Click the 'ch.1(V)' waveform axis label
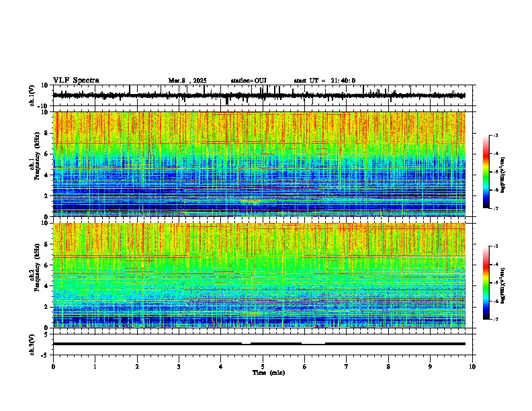Viewport: 532px width, 411px height. click(32, 95)
